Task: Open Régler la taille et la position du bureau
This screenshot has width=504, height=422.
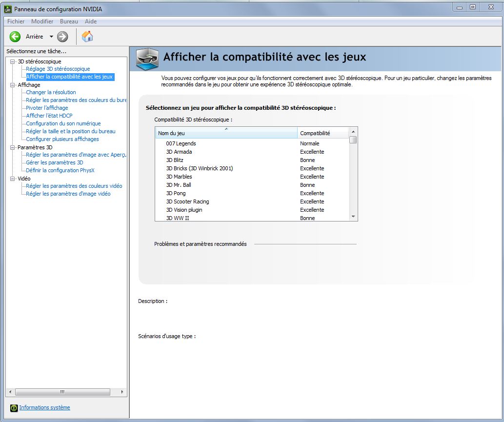Action: point(71,131)
